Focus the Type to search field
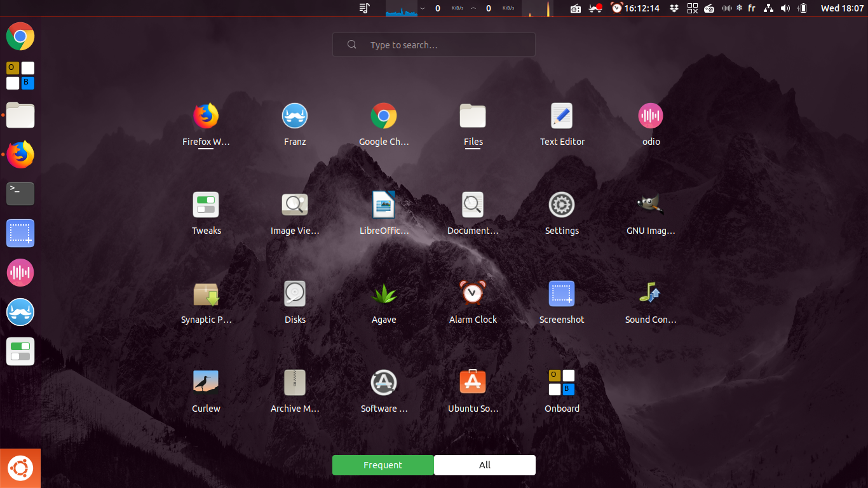This screenshot has height=488, width=868. click(434, 44)
